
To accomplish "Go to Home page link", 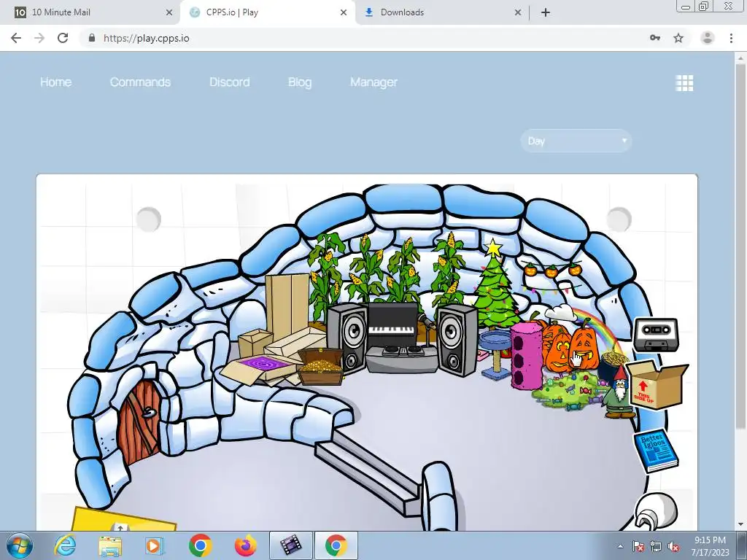I will [55, 82].
